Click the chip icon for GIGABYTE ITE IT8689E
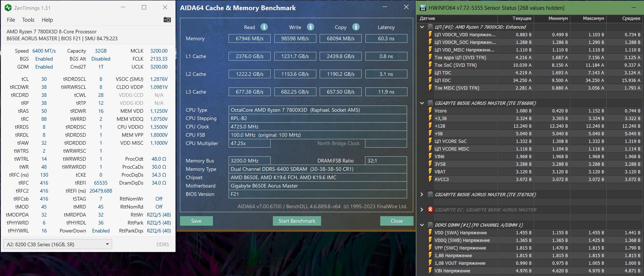The height and width of the screenshot is (276, 644). click(x=430, y=103)
